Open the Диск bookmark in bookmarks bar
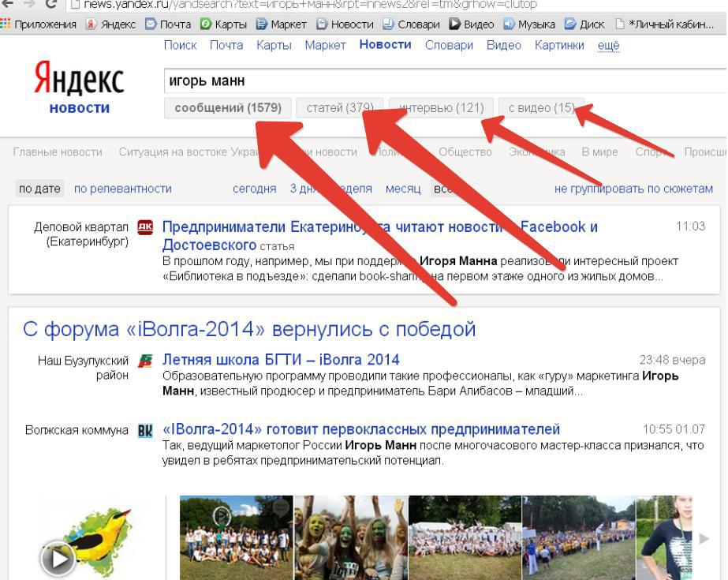This screenshot has height=580, width=728. [585, 24]
